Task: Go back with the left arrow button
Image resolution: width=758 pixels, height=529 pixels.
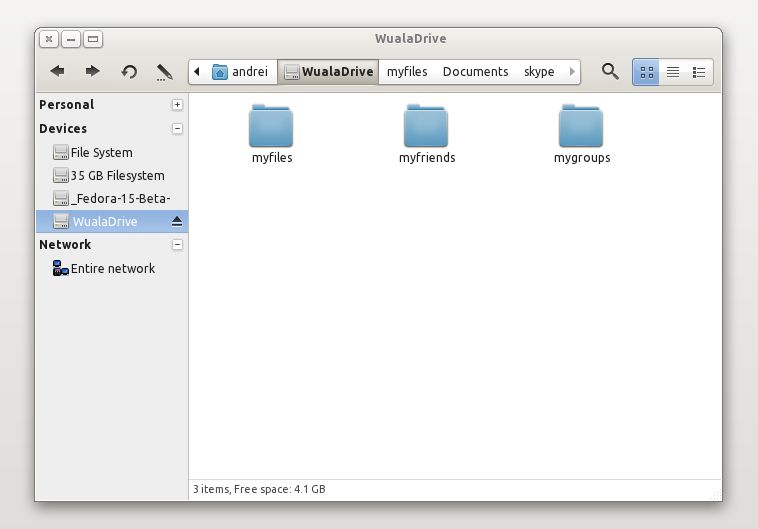Action: pyautogui.click(x=58, y=72)
